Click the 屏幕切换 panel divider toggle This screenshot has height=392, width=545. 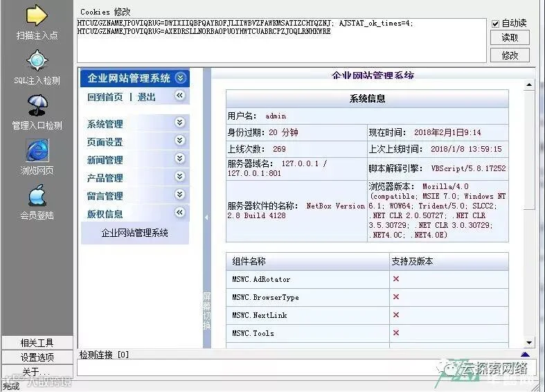click(x=207, y=218)
